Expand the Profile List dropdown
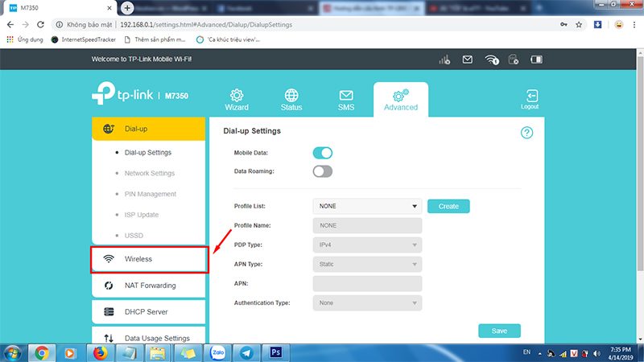 pos(367,207)
